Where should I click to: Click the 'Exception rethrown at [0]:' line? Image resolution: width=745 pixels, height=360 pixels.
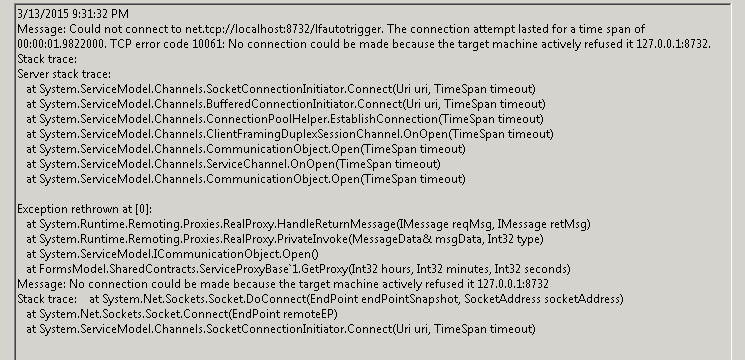tap(85, 209)
